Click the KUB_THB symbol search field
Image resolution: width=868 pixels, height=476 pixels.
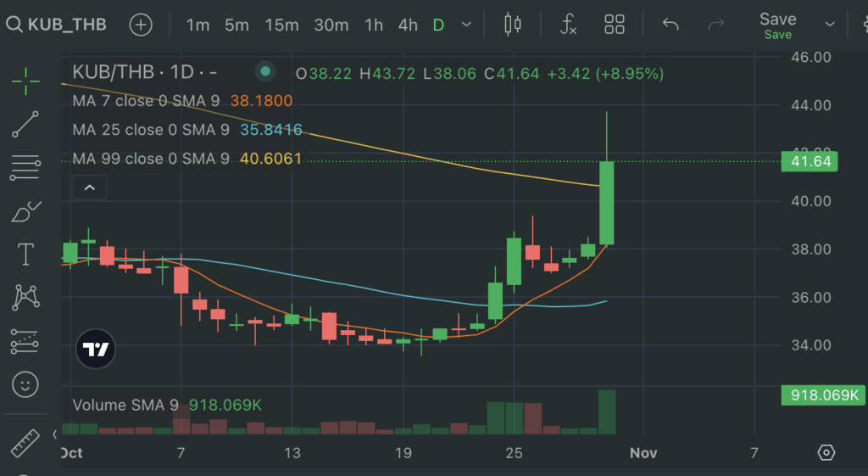[x=58, y=25]
